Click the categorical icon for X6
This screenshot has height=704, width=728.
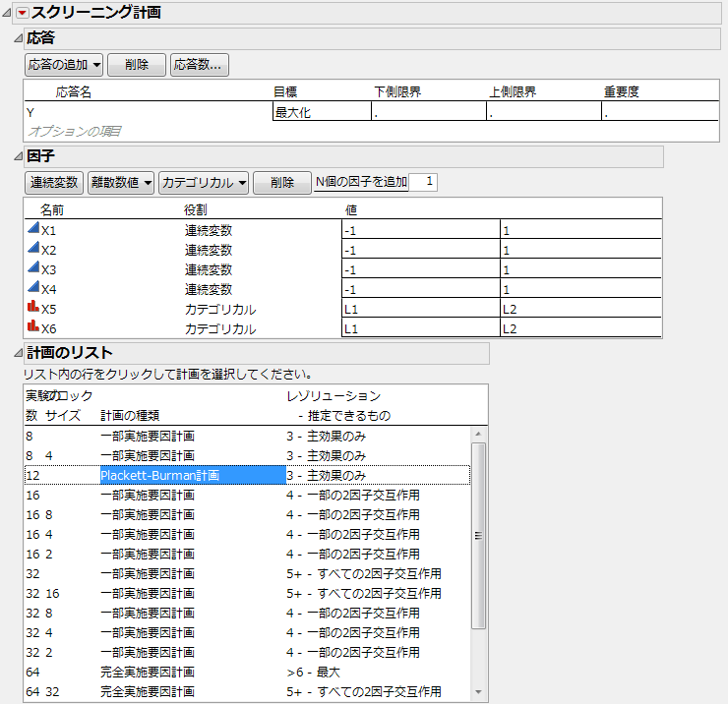[32, 328]
